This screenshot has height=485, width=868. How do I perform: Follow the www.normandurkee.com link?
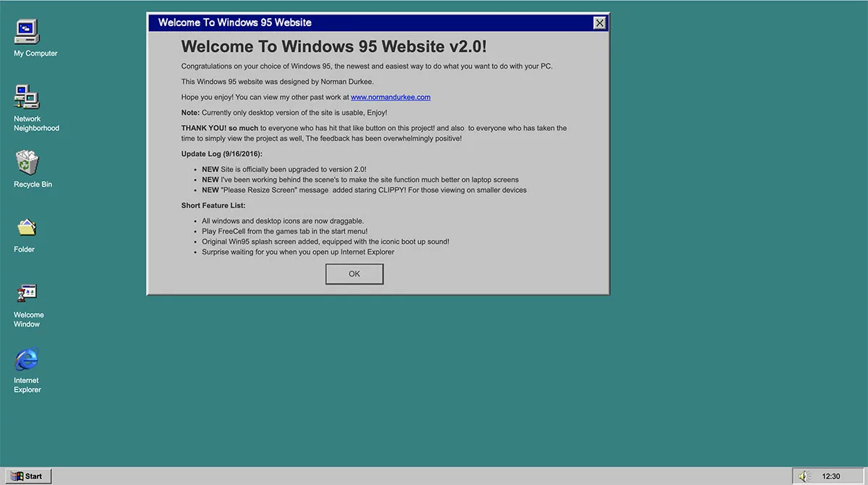coord(391,97)
